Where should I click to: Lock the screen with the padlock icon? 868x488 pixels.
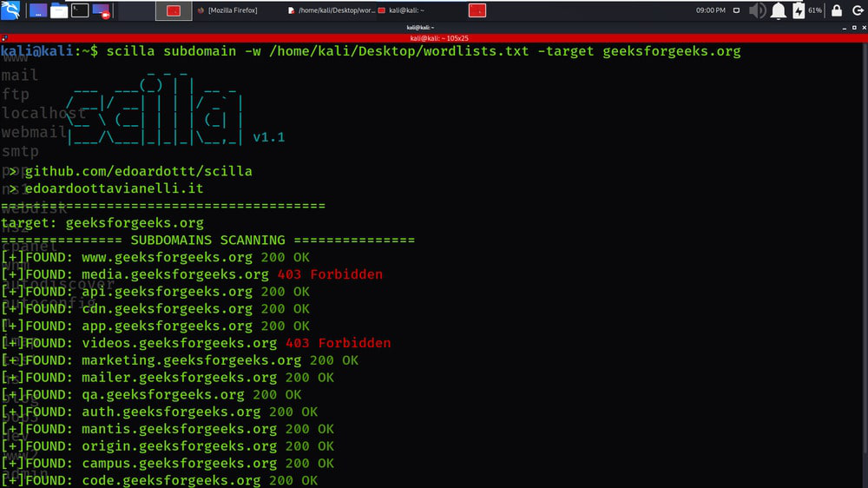[x=837, y=10]
